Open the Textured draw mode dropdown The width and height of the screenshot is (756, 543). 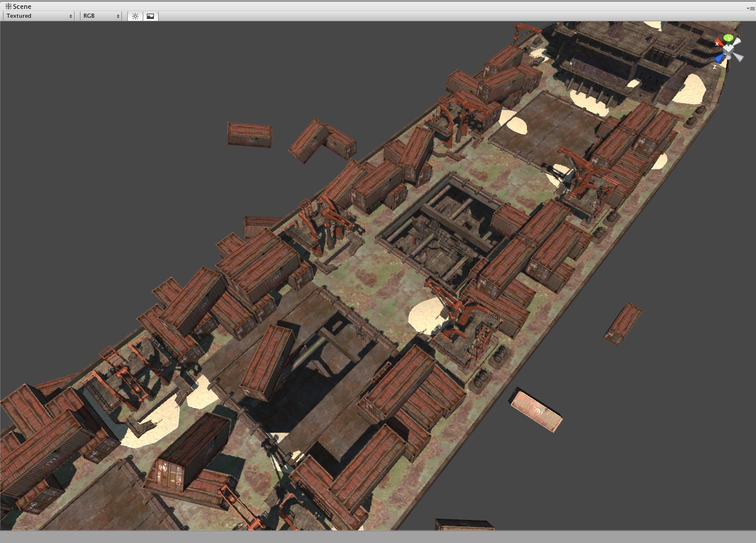coord(39,16)
